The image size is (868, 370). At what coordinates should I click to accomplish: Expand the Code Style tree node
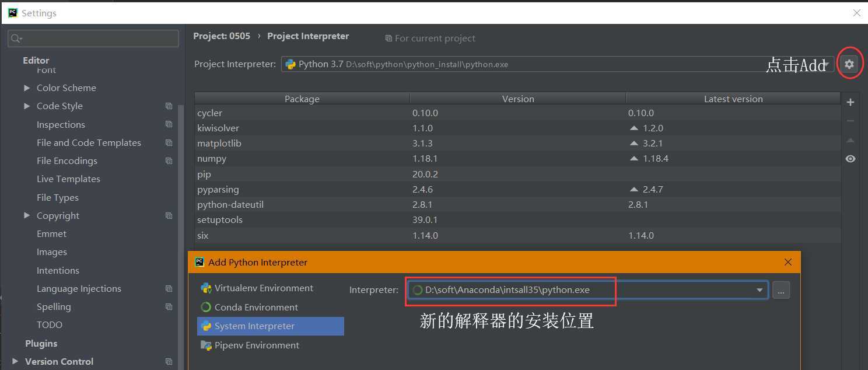point(27,106)
